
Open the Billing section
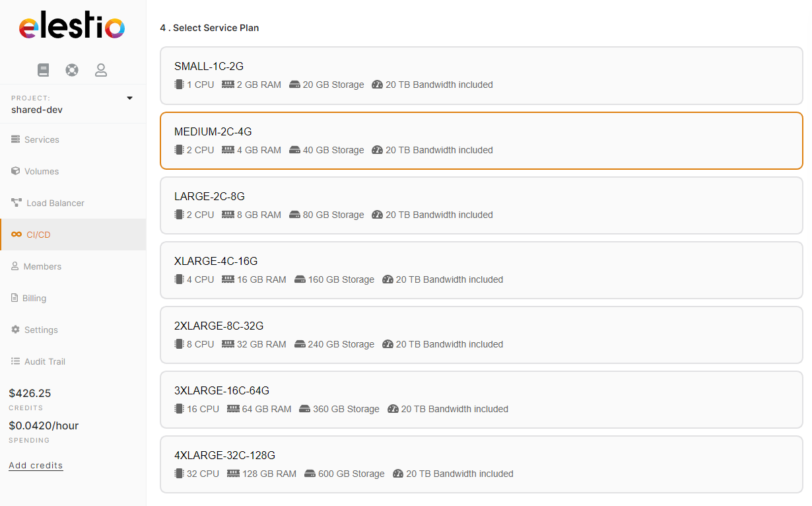click(34, 298)
